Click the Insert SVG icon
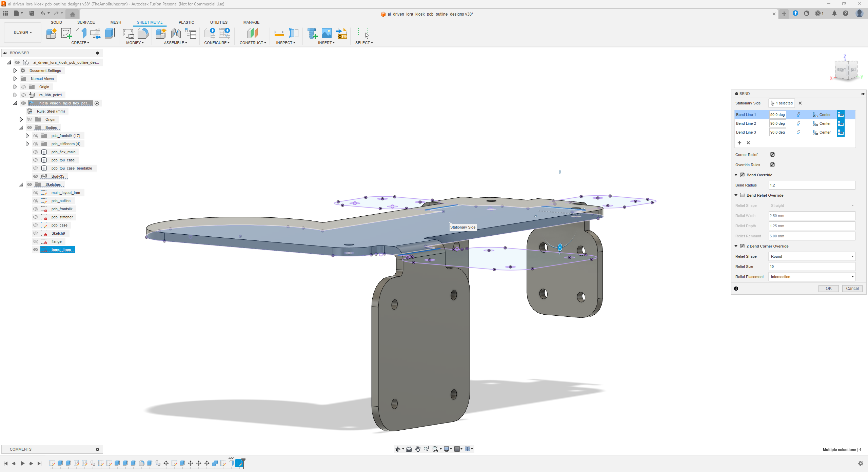Viewport: 868px width, 472px height. click(342, 33)
